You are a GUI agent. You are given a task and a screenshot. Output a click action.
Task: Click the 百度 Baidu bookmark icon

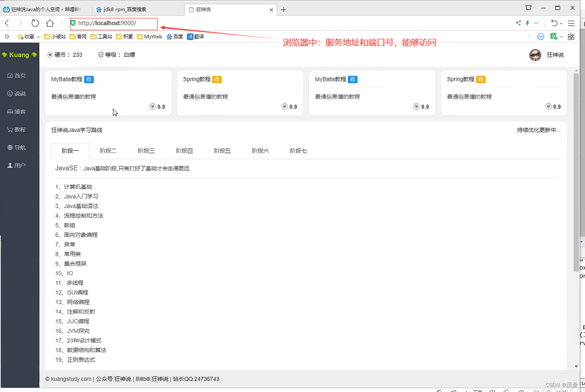click(x=169, y=36)
